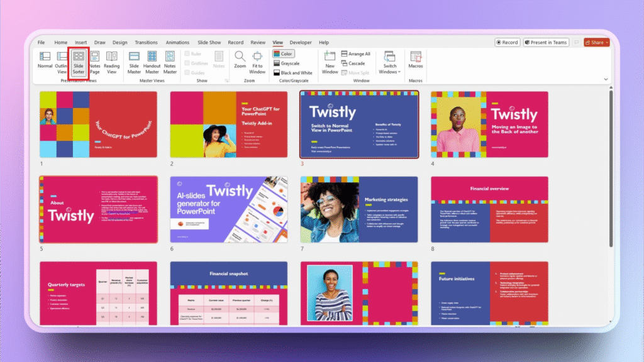Open the File menu

(x=41, y=42)
